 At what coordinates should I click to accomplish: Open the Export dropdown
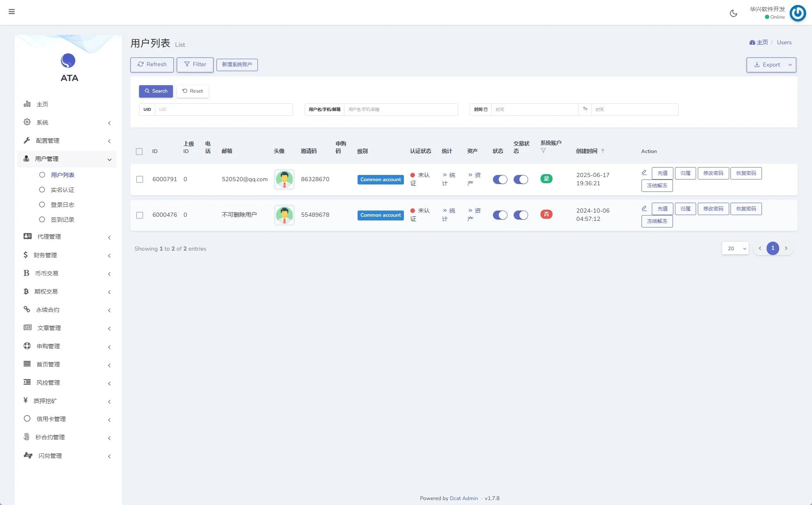tap(771, 65)
